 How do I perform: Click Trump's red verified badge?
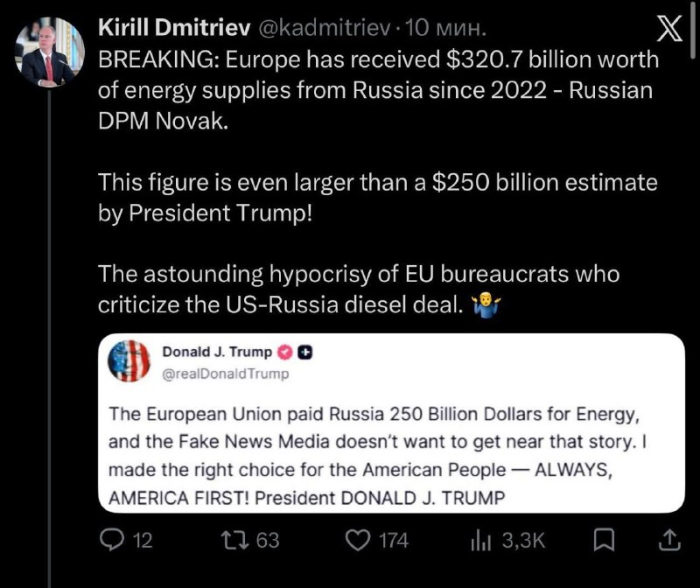tap(285, 353)
